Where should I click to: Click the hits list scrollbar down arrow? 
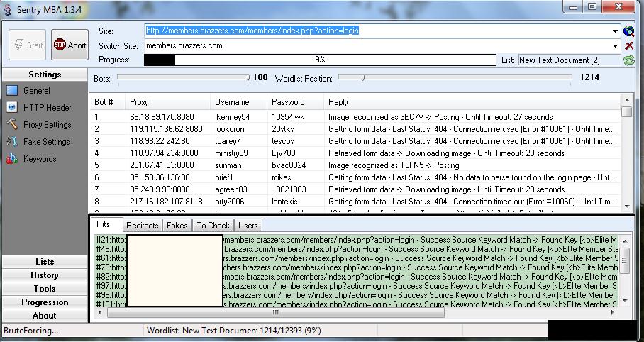coord(625,301)
